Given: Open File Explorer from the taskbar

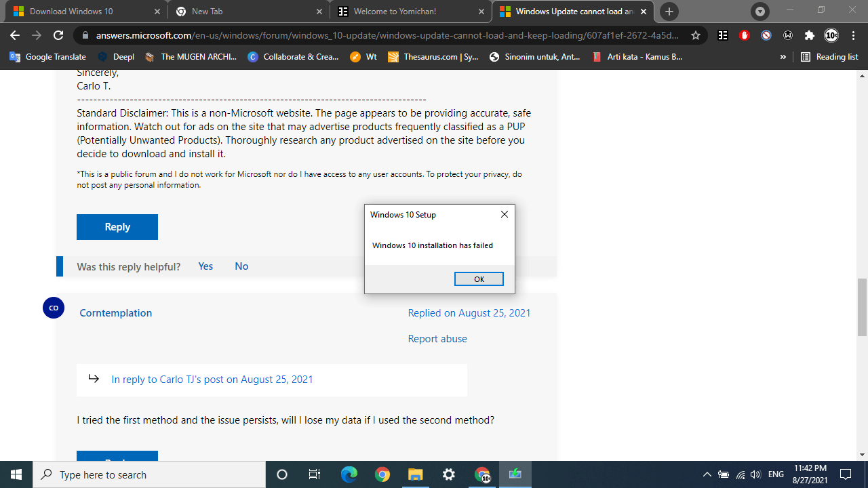Looking at the screenshot, I should point(415,474).
